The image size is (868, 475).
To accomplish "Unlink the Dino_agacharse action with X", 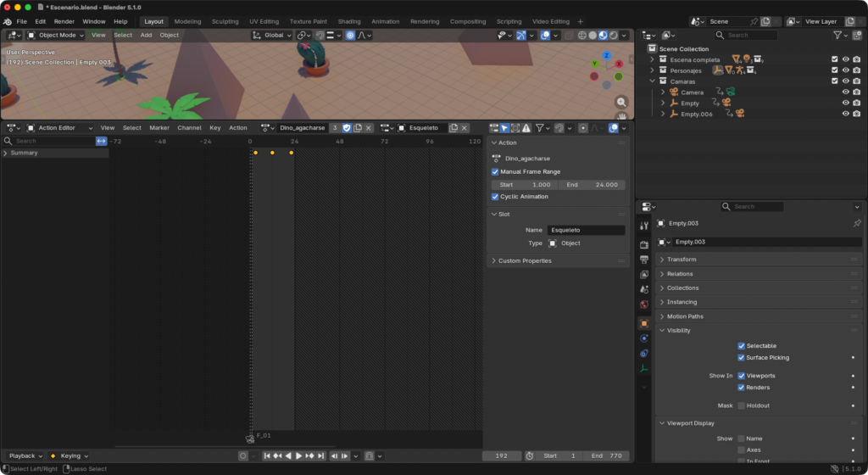I will [x=369, y=128].
